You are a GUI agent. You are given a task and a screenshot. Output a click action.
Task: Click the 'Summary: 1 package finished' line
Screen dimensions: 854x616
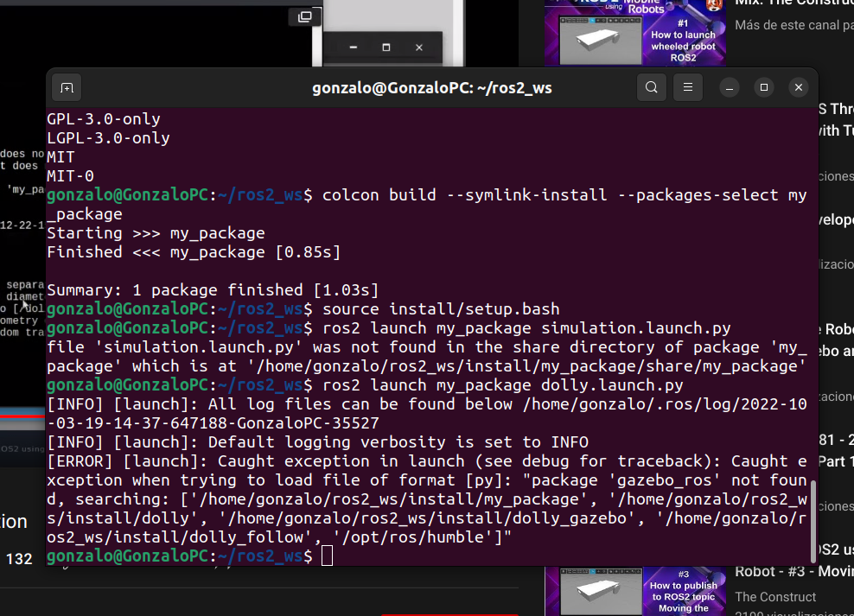[x=213, y=290]
